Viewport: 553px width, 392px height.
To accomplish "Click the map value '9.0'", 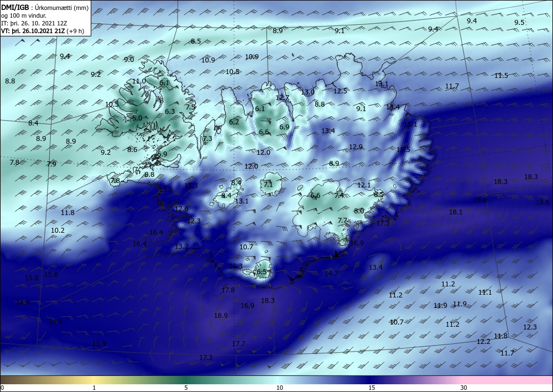I will pos(129,60).
